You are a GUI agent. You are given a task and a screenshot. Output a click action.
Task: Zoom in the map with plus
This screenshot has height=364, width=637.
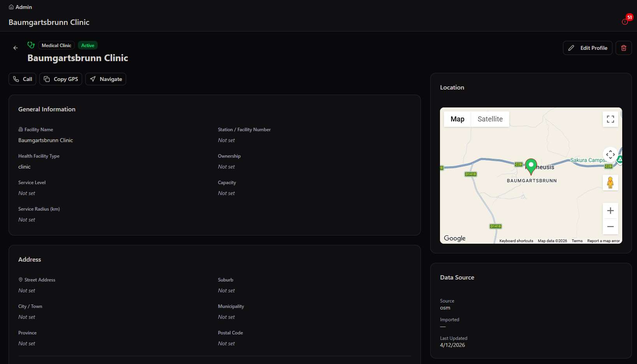[x=611, y=211]
